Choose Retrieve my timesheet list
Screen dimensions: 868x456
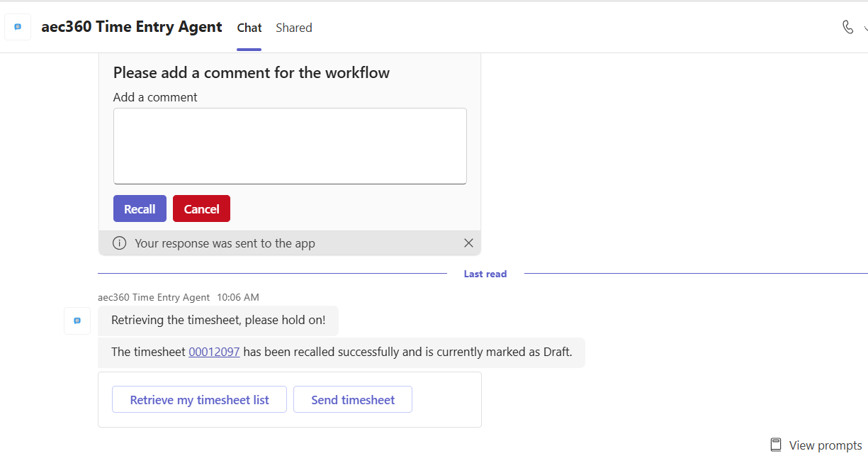[x=199, y=400]
